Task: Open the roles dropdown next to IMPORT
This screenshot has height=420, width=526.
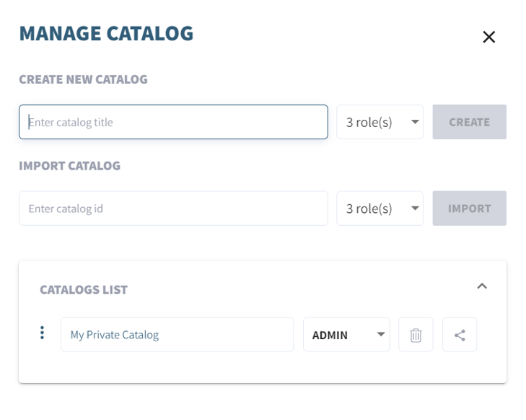Action: pos(380,209)
